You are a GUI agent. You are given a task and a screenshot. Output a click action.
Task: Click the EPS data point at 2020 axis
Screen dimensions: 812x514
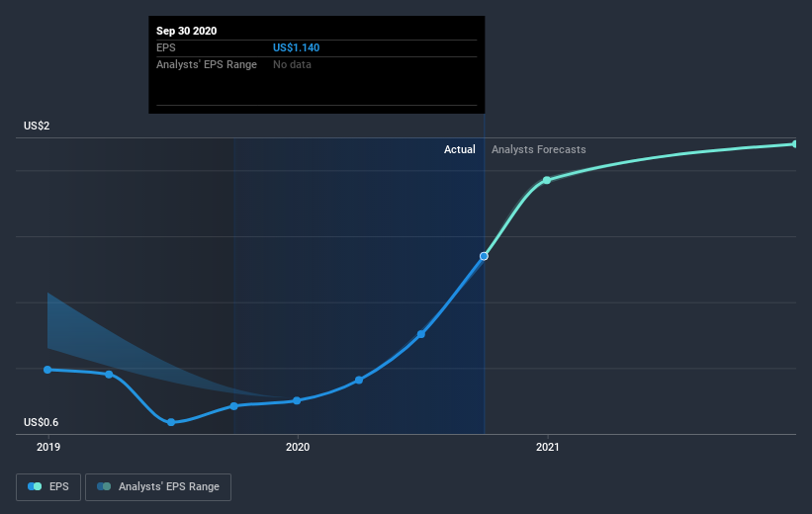tap(297, 400)
